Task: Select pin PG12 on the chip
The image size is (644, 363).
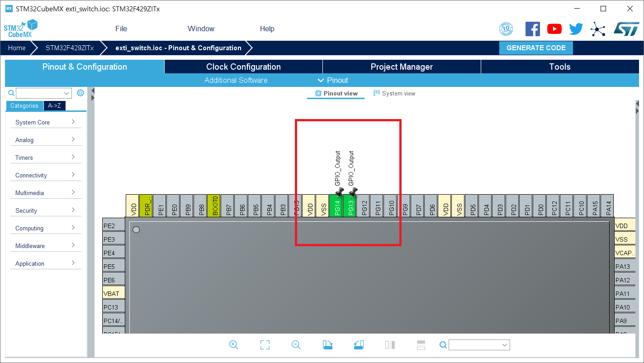Action: (x=364, y=205)
